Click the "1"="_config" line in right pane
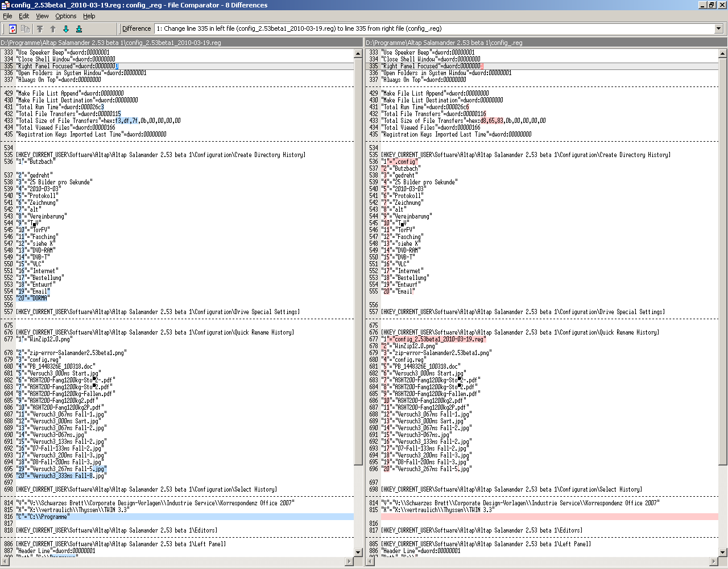Image resolution: width=728 pixels, height=569 pixels. 399,162
